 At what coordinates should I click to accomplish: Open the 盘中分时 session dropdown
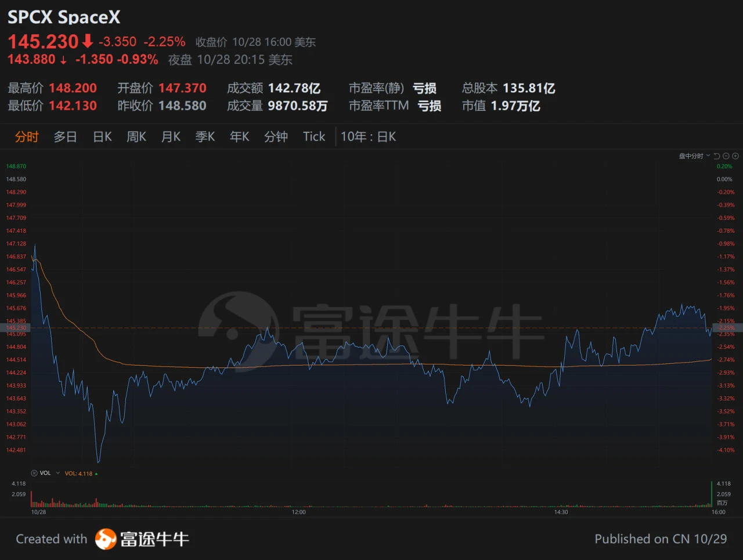[x=694, y=156]
